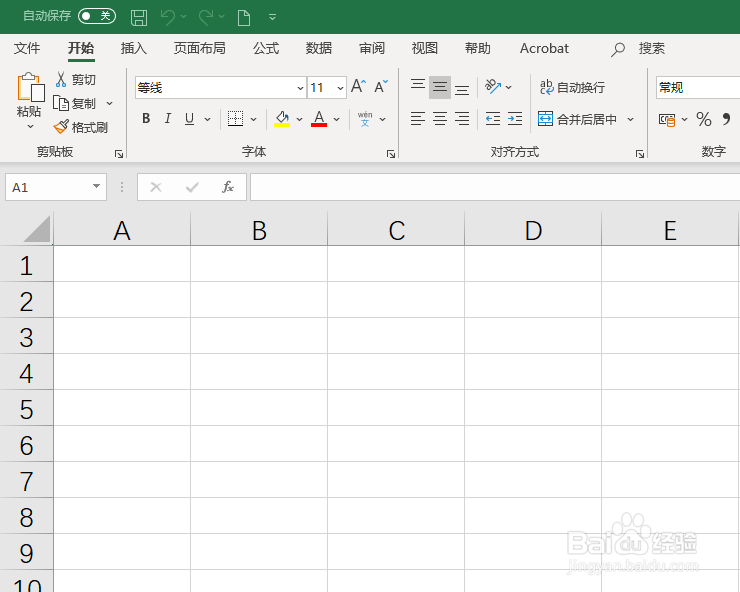Select Middle Align icon

[x=440, y=87]
